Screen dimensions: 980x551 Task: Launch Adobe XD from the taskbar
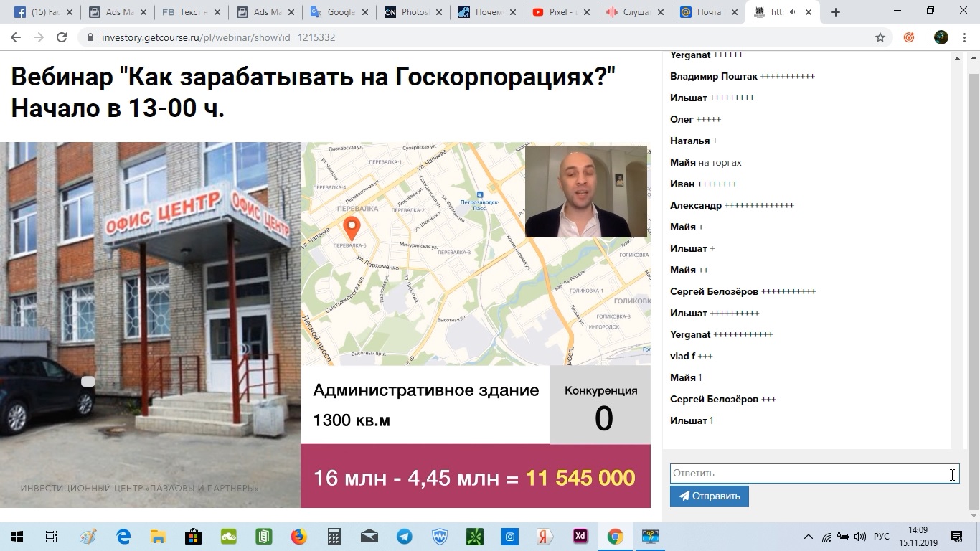[579, 536]
